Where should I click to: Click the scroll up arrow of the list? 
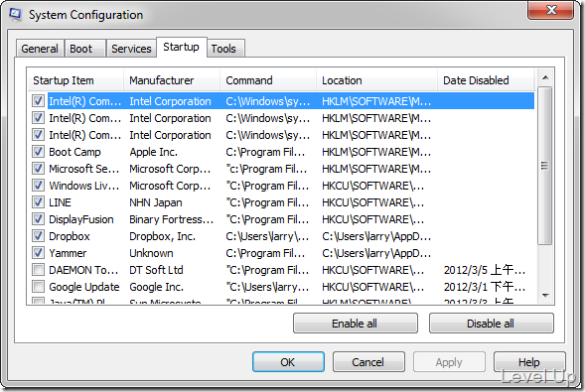tap(545, 77)
